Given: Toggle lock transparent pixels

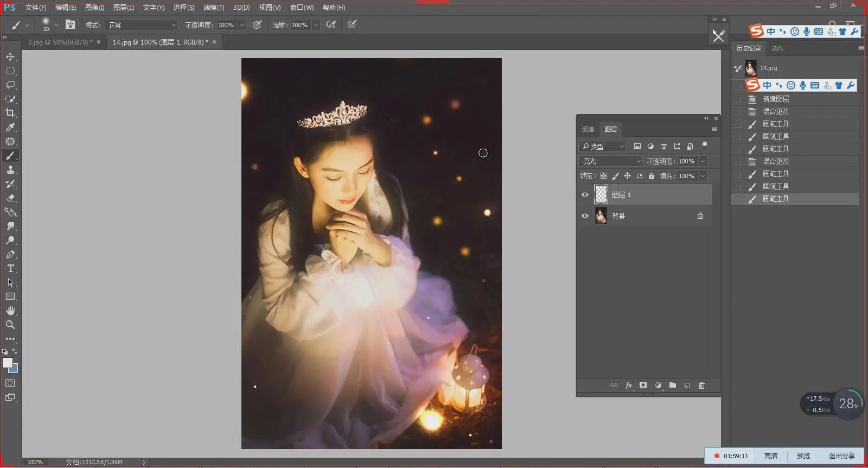Looking at the screenshot, I should pyautogui.click(x=603, y=176).
